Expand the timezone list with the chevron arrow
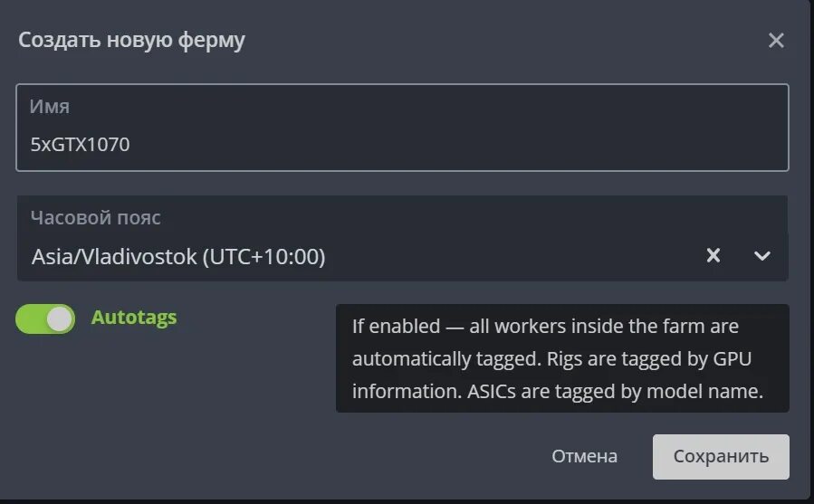 coord(761,256)
